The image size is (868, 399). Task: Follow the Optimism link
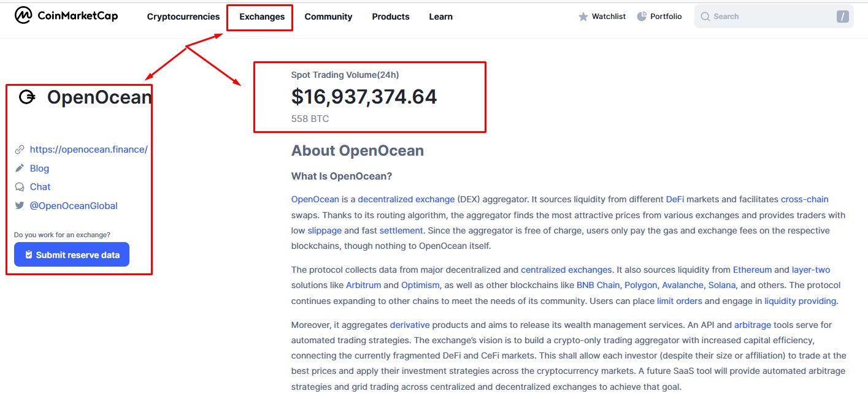coord(420,285)
